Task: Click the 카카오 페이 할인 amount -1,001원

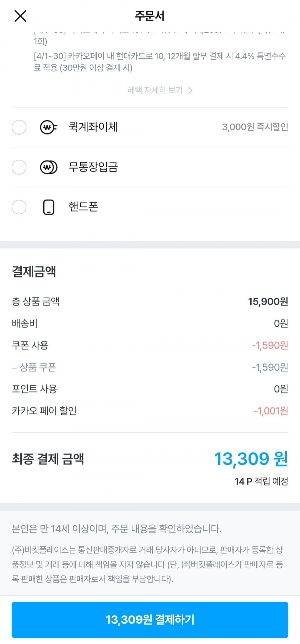Action: tap(271, 411)
